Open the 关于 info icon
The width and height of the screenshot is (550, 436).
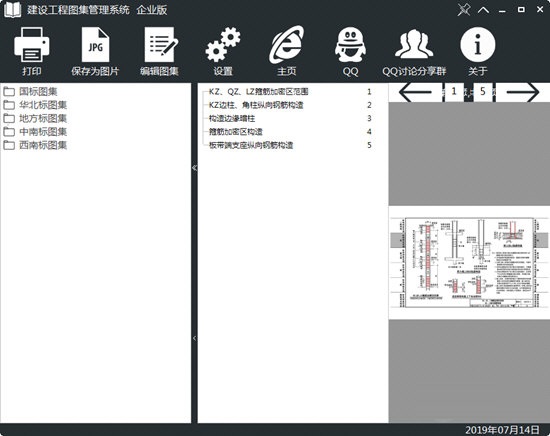(477, 45)
